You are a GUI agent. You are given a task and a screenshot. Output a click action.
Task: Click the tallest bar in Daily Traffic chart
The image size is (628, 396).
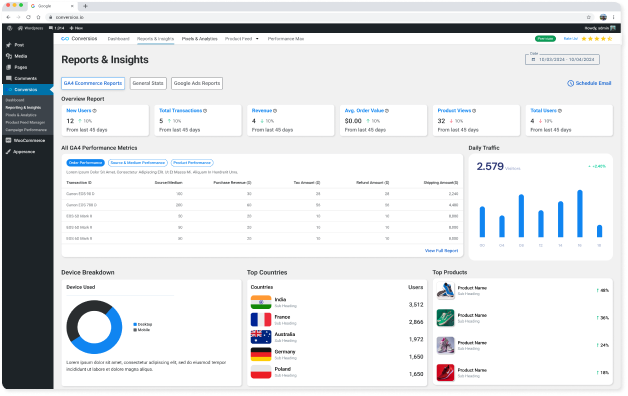tap(580, 214)
